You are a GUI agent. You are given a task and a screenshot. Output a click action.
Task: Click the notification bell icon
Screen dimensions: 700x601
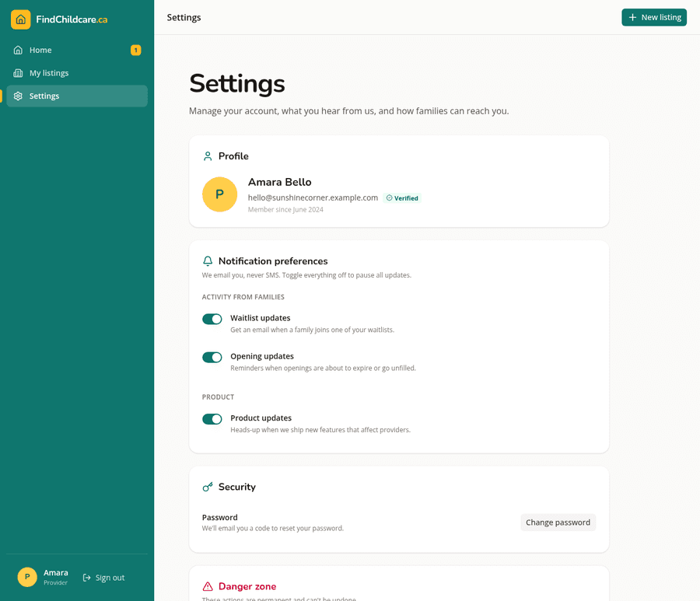[x=208, y=261]
